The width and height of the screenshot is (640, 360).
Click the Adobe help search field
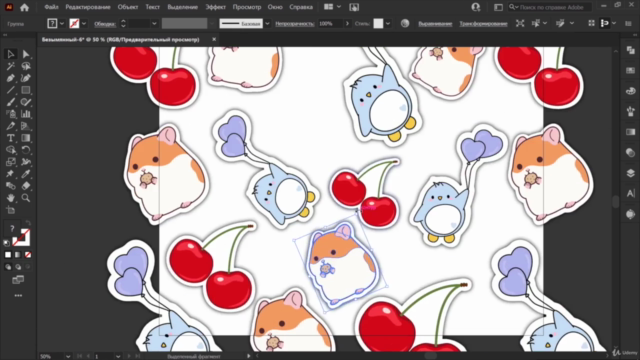[x=550, y=7]
